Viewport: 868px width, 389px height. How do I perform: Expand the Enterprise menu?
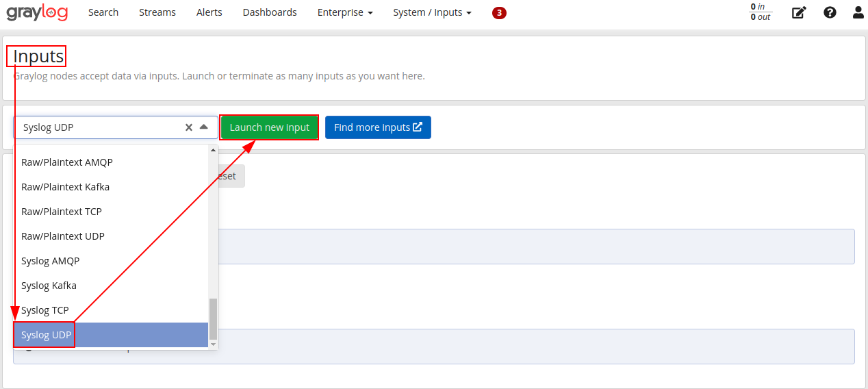tap(345, 12)
